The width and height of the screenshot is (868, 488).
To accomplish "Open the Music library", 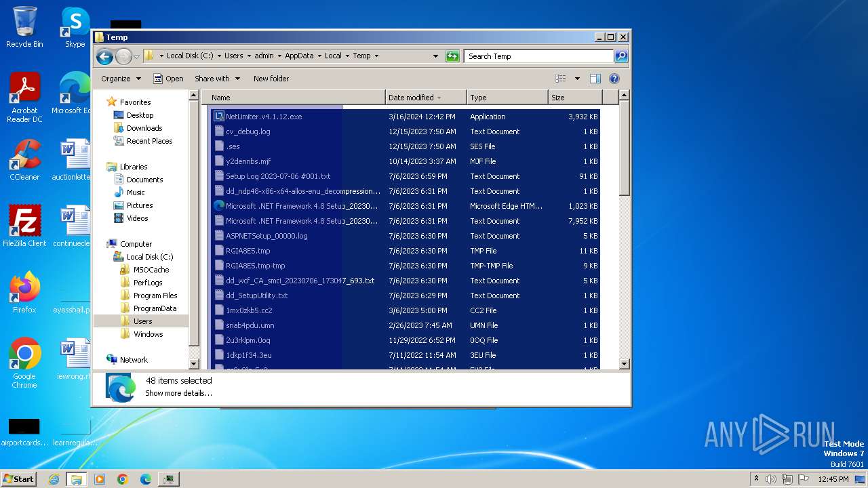I will tap(136, 192).
